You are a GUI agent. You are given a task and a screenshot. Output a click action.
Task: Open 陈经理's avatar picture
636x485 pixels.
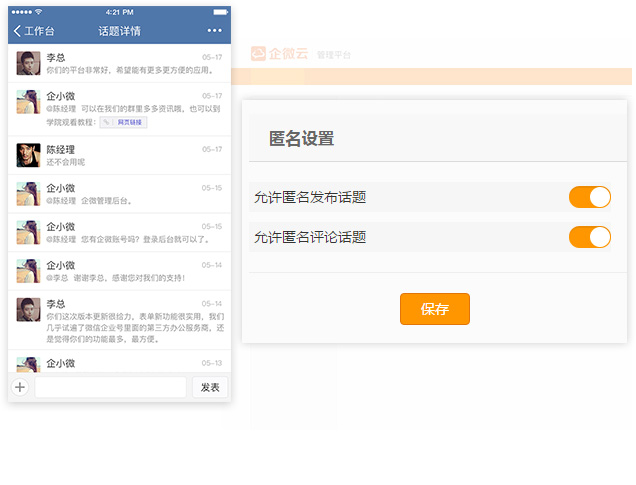point(28,155)
